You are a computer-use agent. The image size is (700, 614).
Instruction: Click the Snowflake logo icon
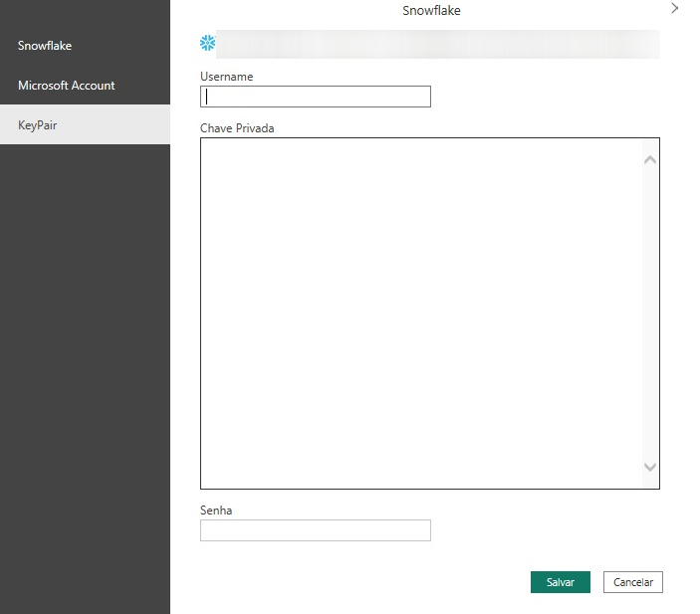click(x=207, y=43)
